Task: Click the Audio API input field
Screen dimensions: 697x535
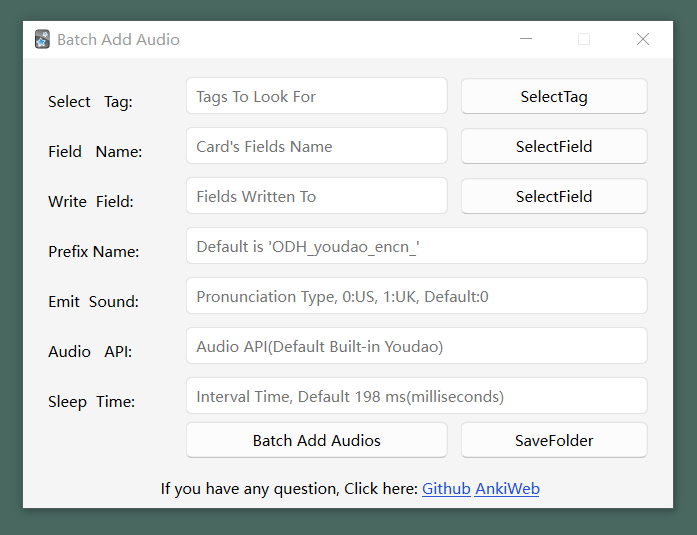Action: pos(416,347)
